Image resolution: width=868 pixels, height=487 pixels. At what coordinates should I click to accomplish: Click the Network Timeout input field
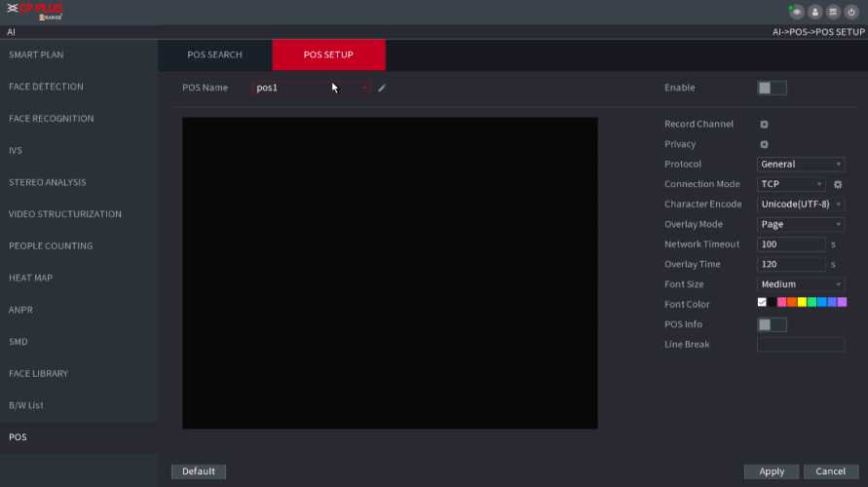coord(790,244)
